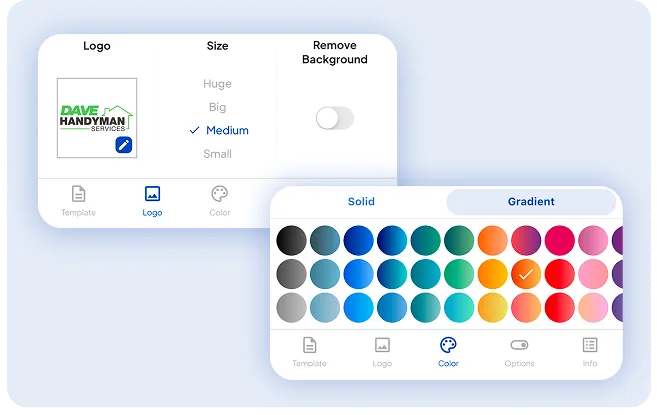657x415 pixels.
Task: Switch to the Solid colors tab
Action: (361, 202)
